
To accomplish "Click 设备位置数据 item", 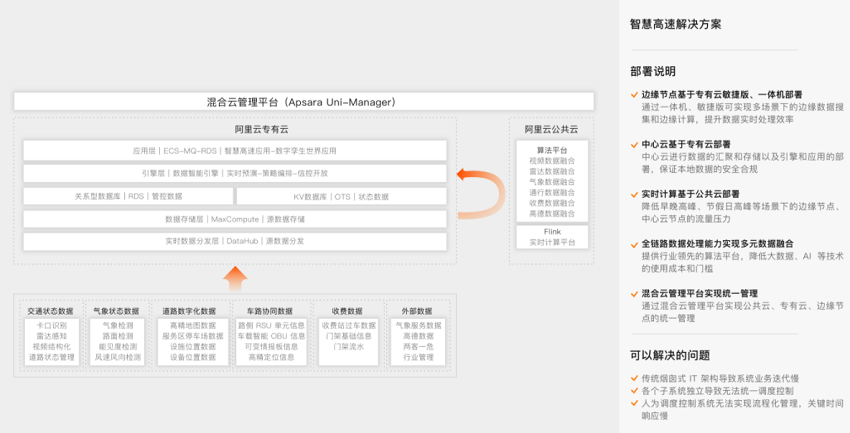I will click(193, 357).
